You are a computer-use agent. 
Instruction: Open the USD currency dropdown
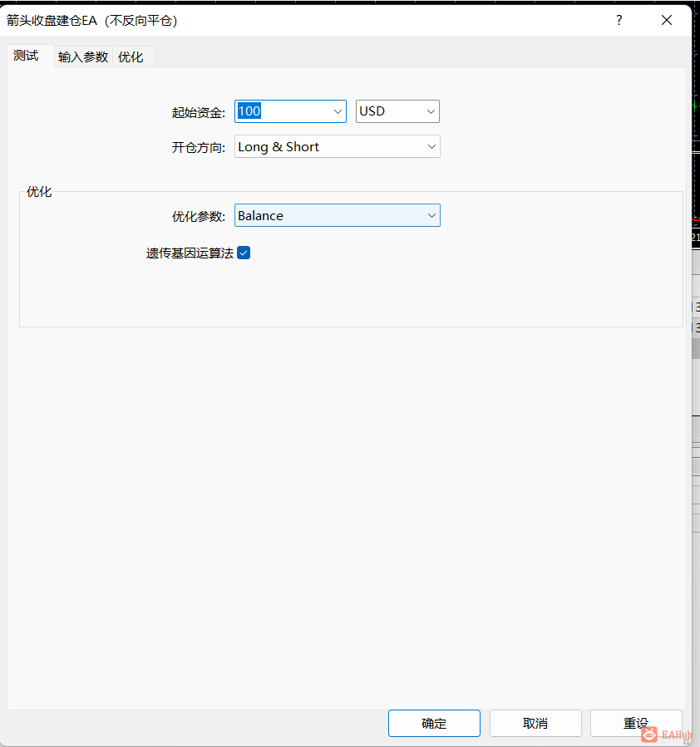[397, 111]
